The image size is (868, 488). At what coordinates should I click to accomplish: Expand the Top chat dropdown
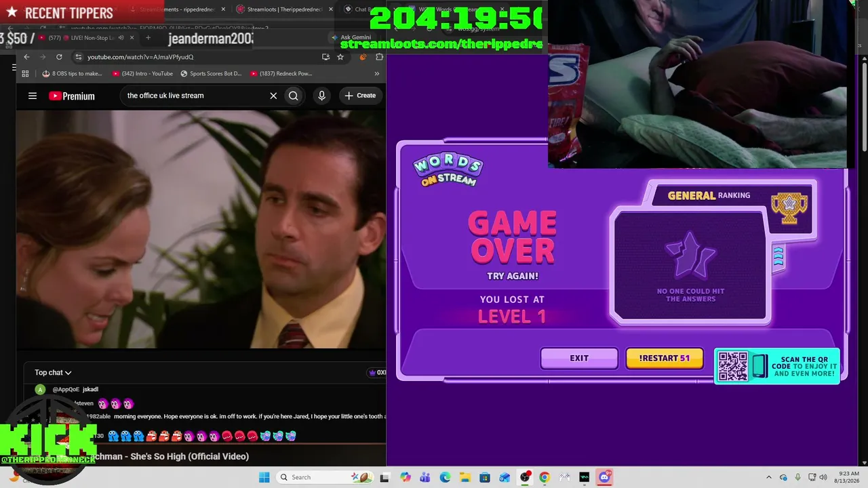coord(53,373)
